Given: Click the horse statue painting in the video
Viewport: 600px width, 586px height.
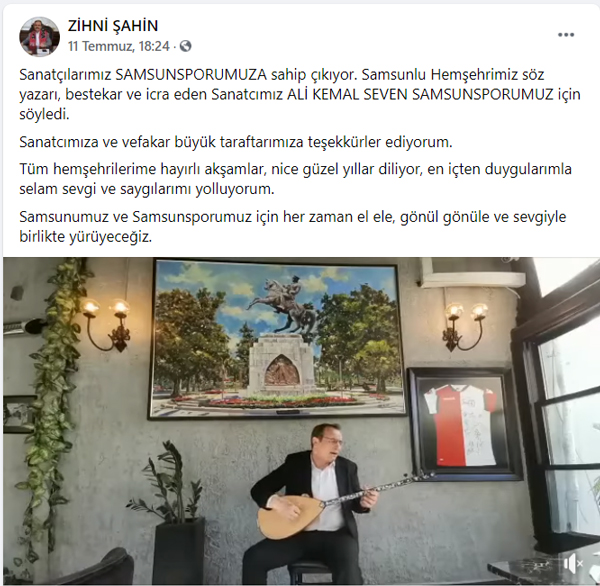Looking at the screenshot, I should (x=277, y=339).
